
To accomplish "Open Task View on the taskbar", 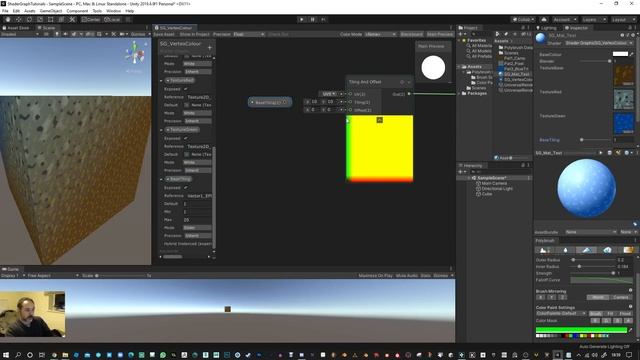I will click(x=41, y=355).
